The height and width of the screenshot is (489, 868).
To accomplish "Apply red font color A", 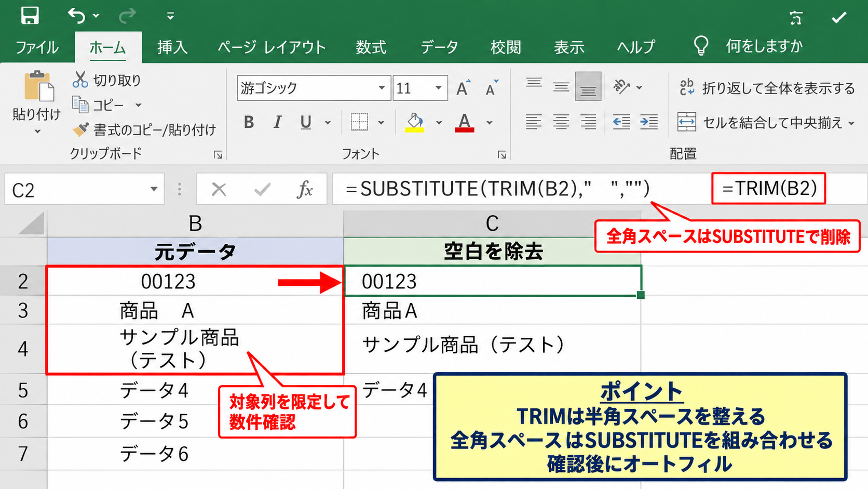I will (465, 123).
